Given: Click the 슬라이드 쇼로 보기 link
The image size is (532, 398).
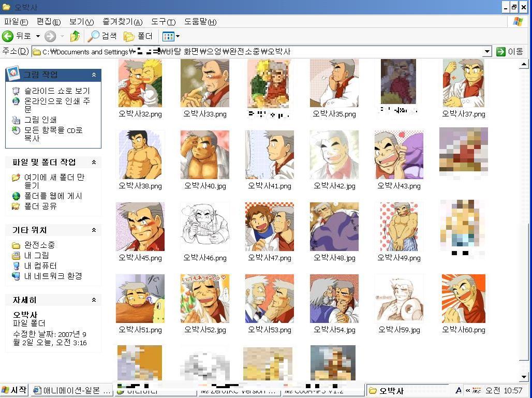Looking at the screenshot, I should (x=57, y=91).
